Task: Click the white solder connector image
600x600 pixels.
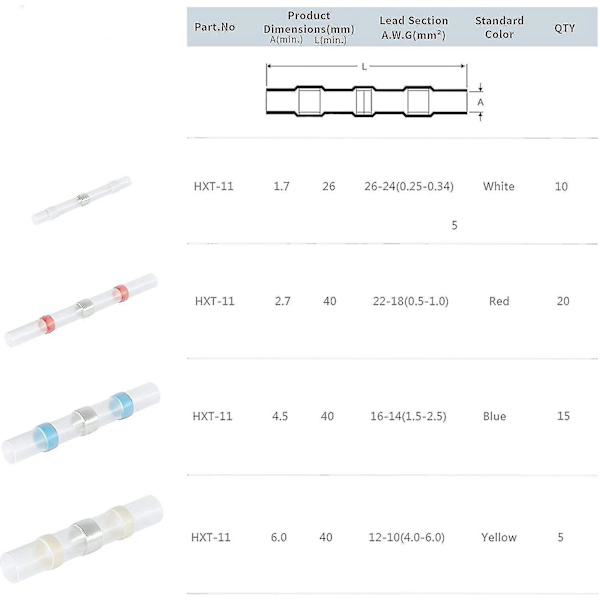Action: click(x=82, y=200)
